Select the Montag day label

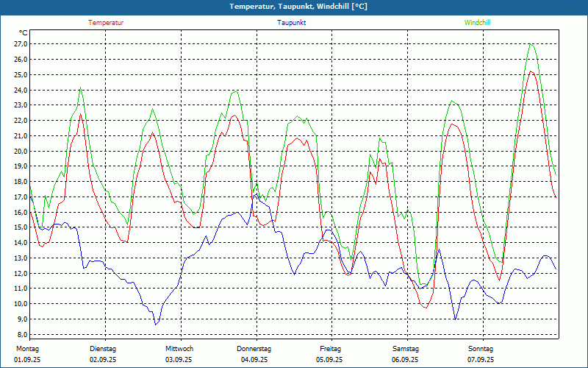27,349
